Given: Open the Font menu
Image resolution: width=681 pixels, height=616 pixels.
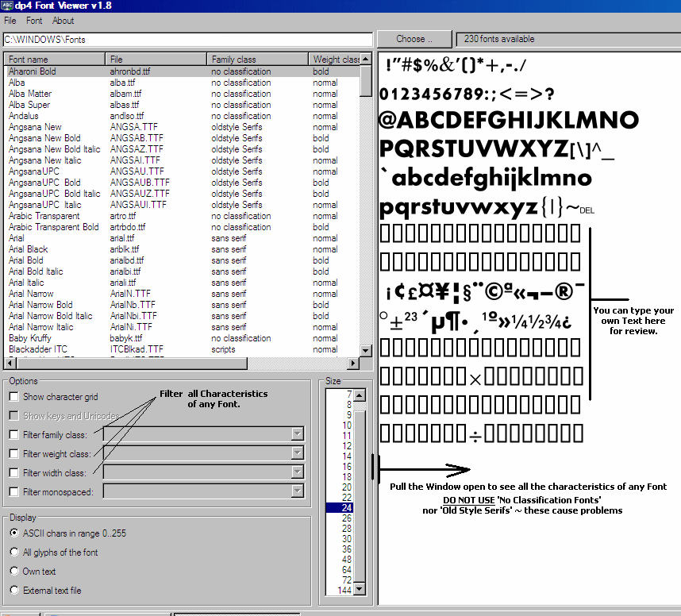Looking at the screenshot, I should [x=34, y=21].
